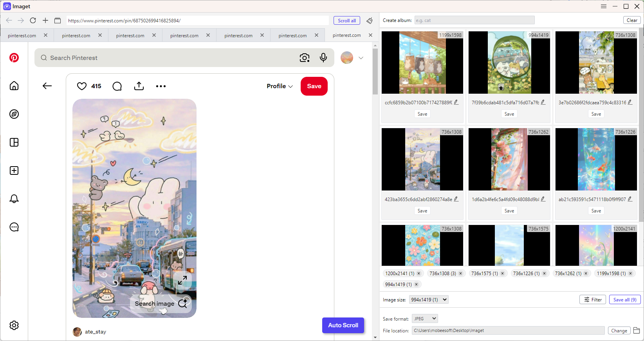Open the Imaget hamburger menu
The image size is (644, 341).
click(x=604, y=6)
